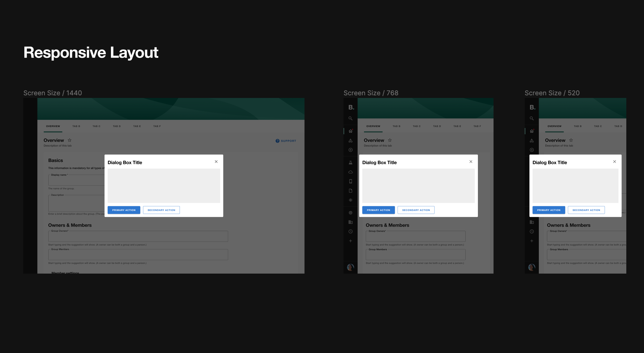Focus Group Owners field in 1440 screen
This screenshot has height=353, width=644.
[x=138, y=236]
